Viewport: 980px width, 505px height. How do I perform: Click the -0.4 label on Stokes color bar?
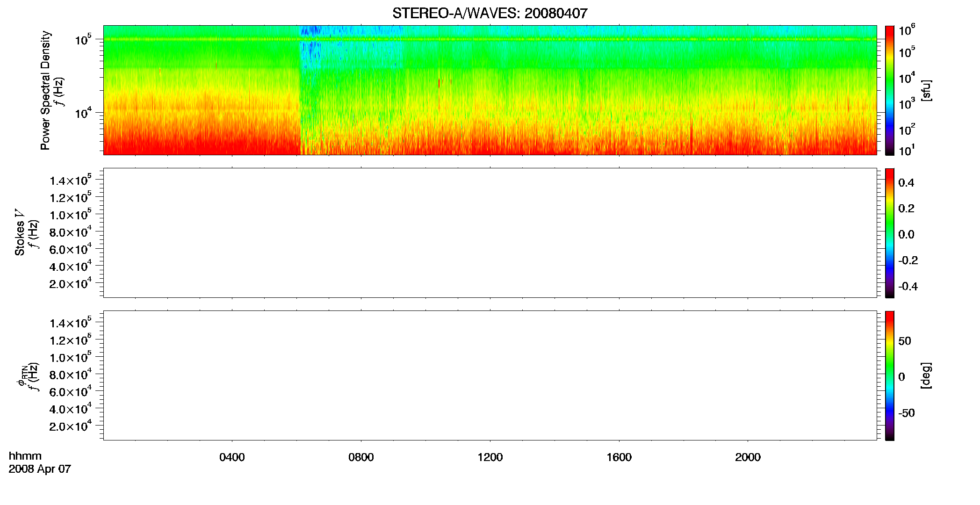tap(908, 286)
